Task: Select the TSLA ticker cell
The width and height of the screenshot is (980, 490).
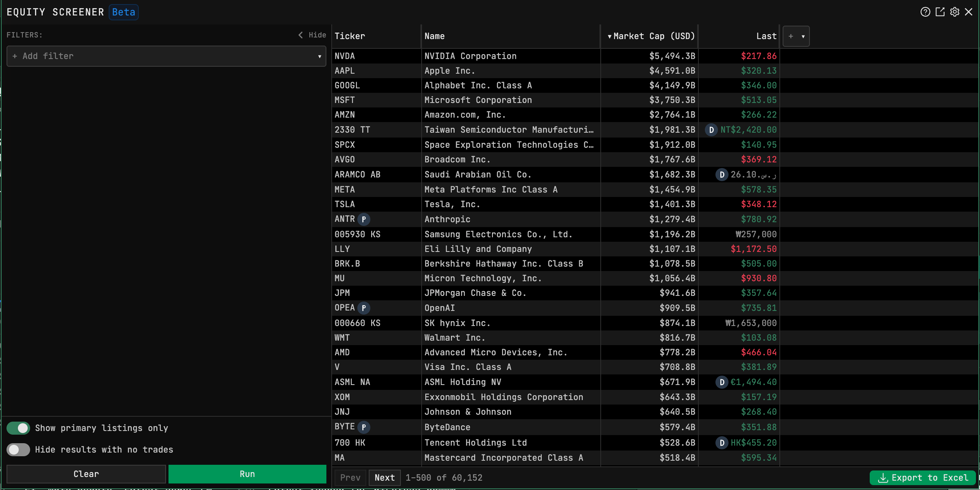Action: (x=376, y=204)
